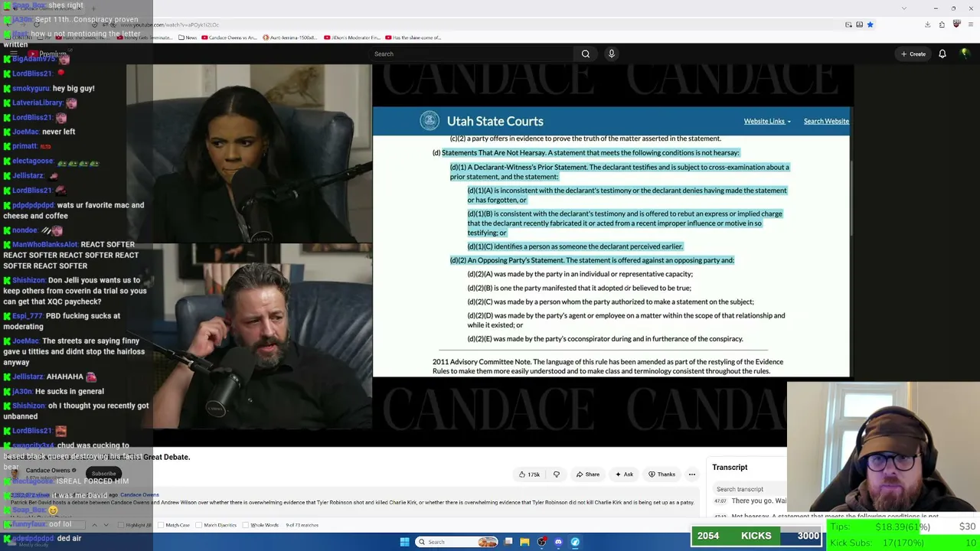Go to next find match arrow

click(106, 525)
